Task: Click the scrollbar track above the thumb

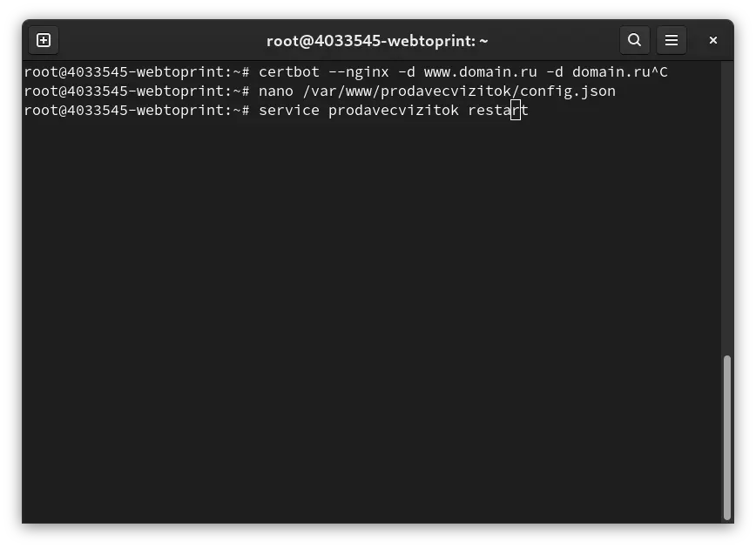Action: pos(727,207)
